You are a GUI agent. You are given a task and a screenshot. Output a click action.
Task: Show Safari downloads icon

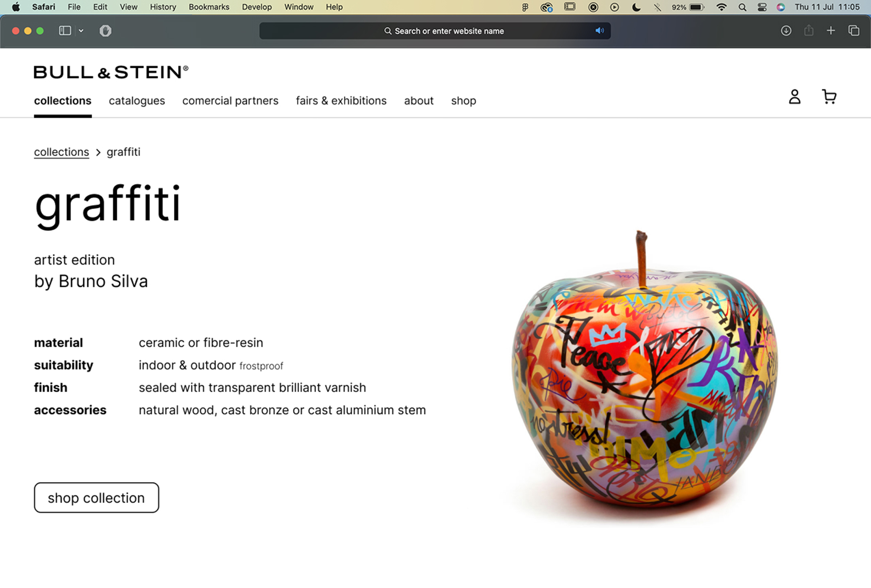coord(786,31)
